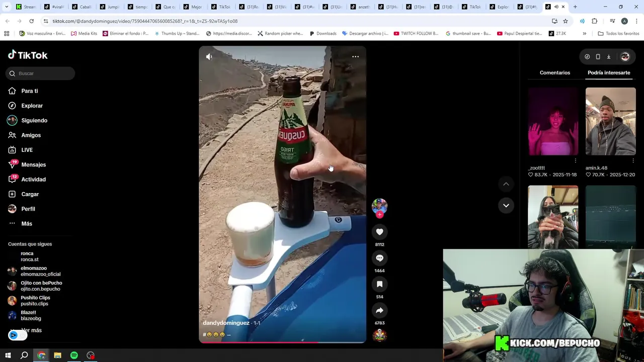
Task: Click the Chrome address bar URL
Action: [x=145, y=21]
